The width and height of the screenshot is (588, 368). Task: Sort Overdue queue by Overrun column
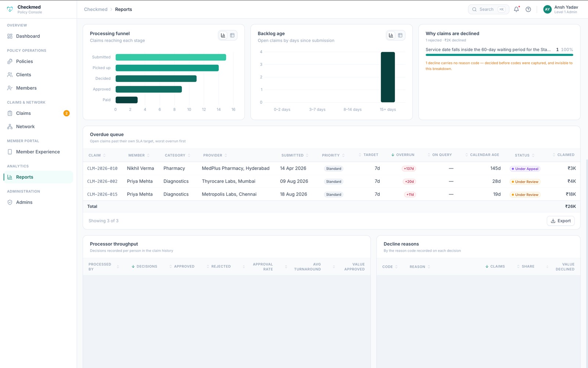coord(403,155)
